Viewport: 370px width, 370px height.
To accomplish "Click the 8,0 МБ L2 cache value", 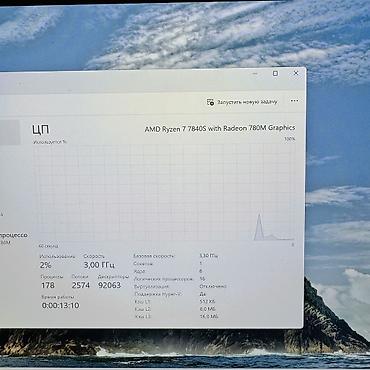I will tap(207, 309).
